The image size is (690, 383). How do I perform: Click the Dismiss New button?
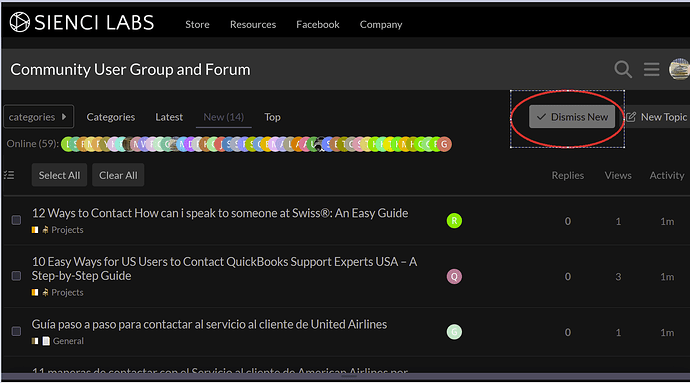pyautogui.click(x=572, y=117)
